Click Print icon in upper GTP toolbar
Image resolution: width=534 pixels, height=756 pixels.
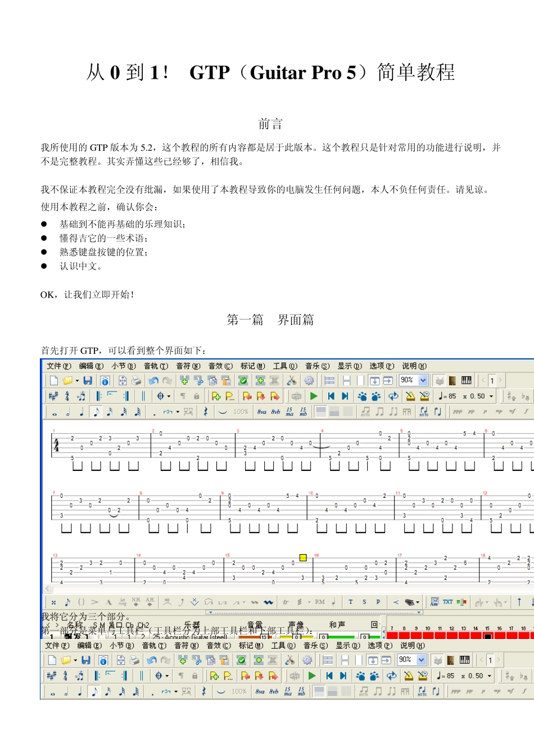coord(136,381)
